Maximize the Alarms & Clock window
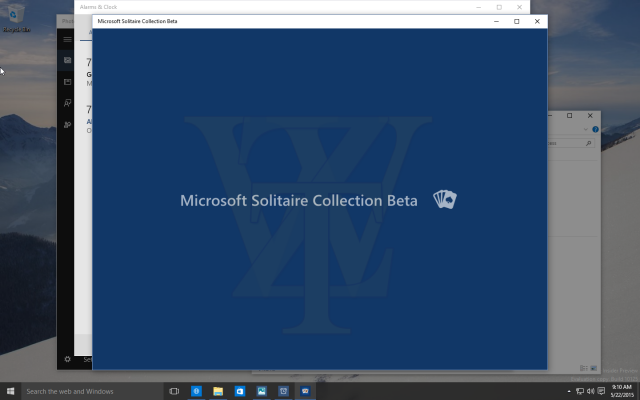This screenshot has height=400, width=640. point(499,7)
